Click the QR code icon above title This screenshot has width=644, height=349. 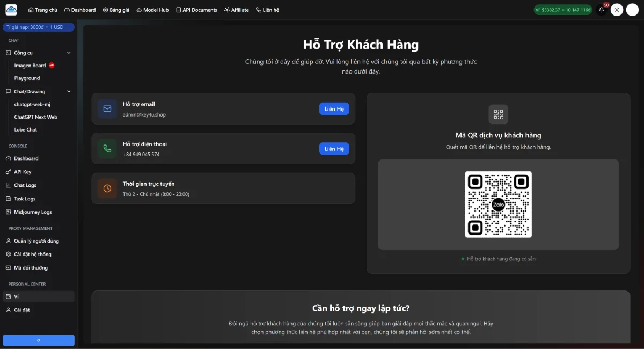tap(498, 114)
